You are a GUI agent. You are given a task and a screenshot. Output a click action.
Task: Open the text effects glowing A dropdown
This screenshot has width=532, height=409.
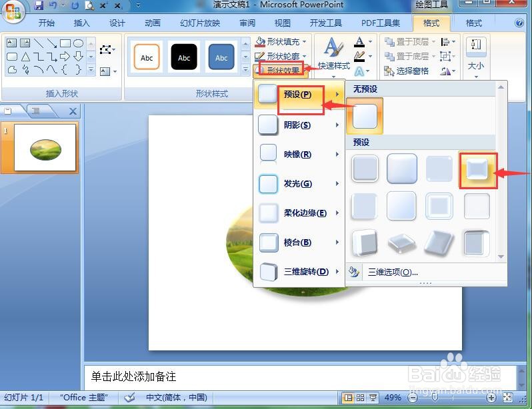(x=363, y=71)
